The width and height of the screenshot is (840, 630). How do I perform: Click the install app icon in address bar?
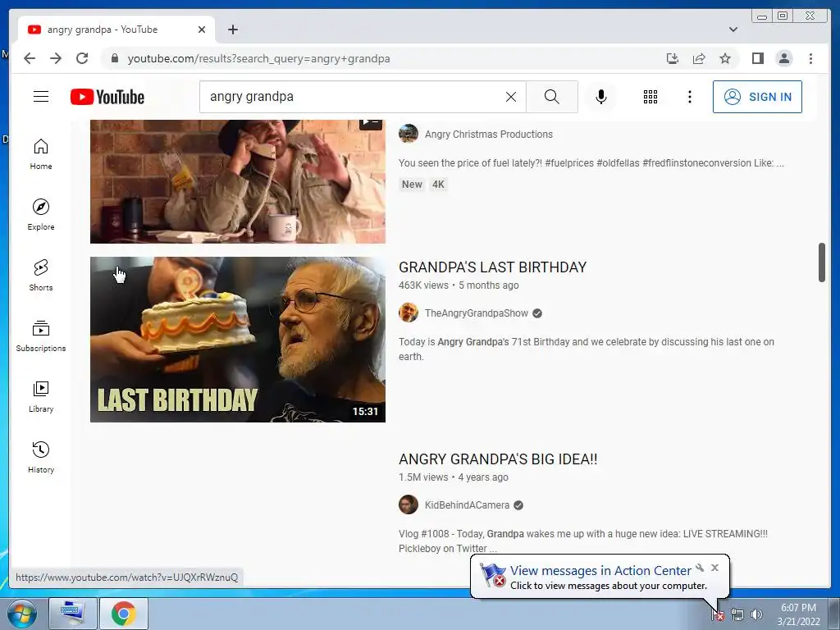pyautogui.click(x=673, y=58)
